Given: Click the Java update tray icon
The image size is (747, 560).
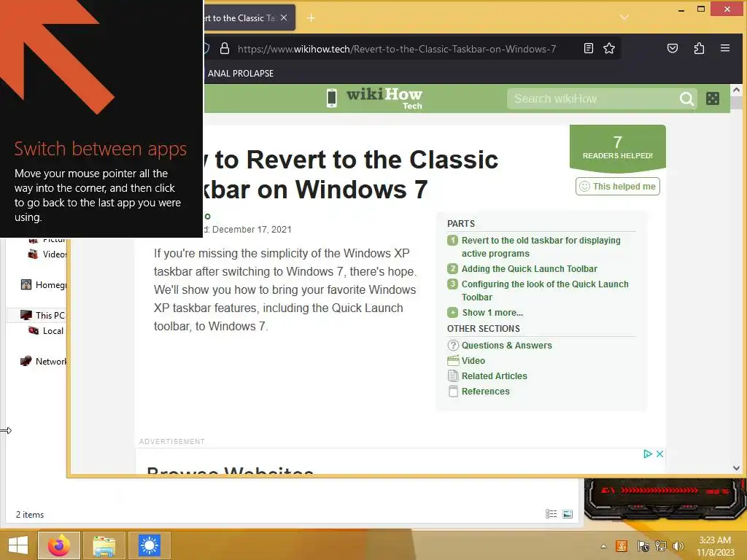Looking at the screenshot, I should point(622,546).
